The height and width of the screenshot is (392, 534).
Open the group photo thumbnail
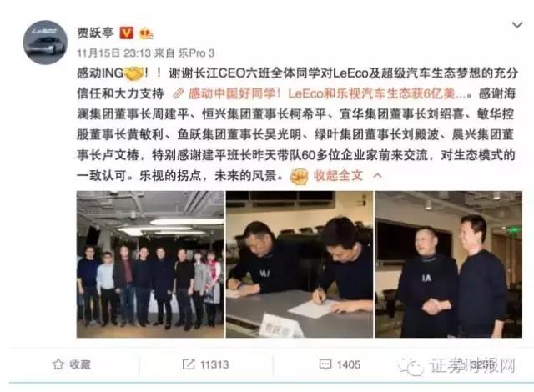click(150, 264)
